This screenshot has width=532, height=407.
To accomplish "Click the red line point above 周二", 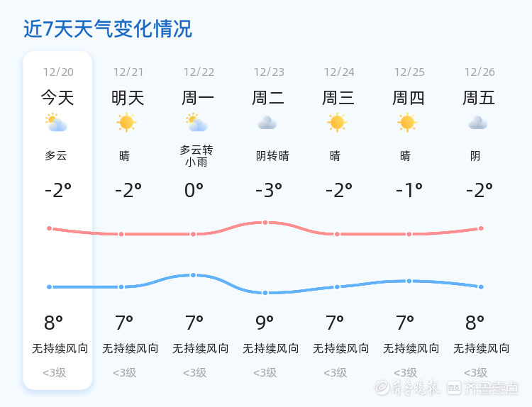I will [265, 223].
